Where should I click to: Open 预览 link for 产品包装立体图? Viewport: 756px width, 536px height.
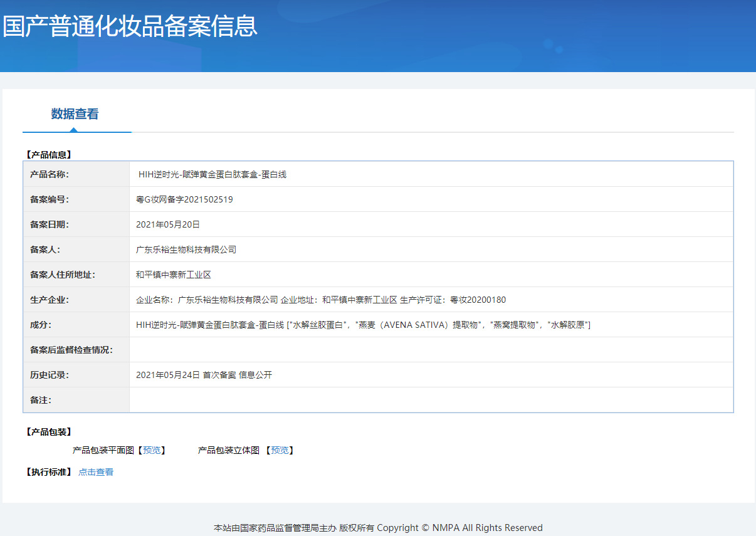point(280,450)
